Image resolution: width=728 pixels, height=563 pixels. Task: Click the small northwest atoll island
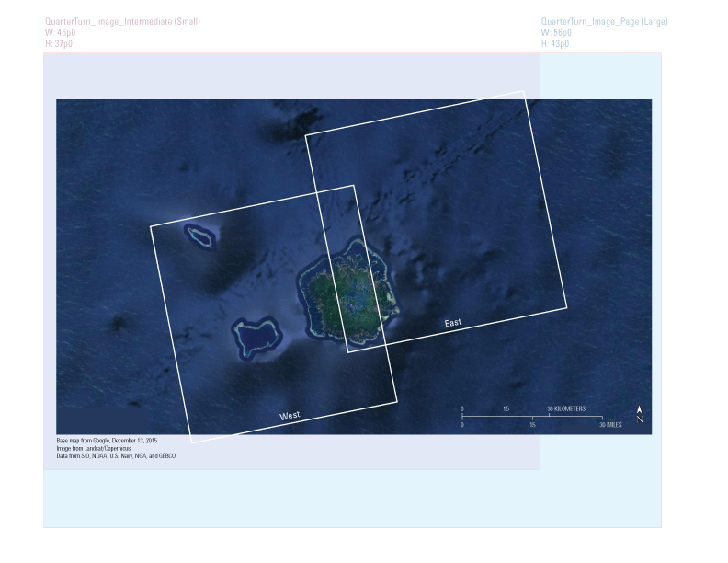tap(199, 236)
